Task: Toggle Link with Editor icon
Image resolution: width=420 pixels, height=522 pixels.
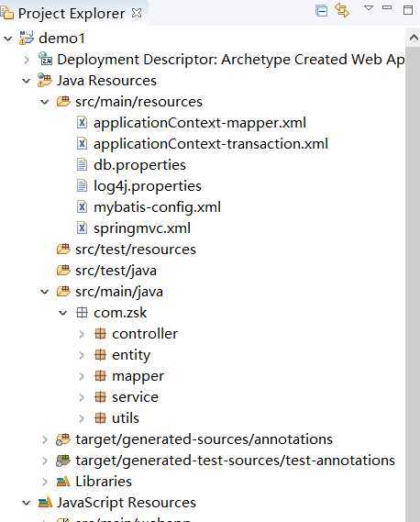Action: (x=342, y=10)
